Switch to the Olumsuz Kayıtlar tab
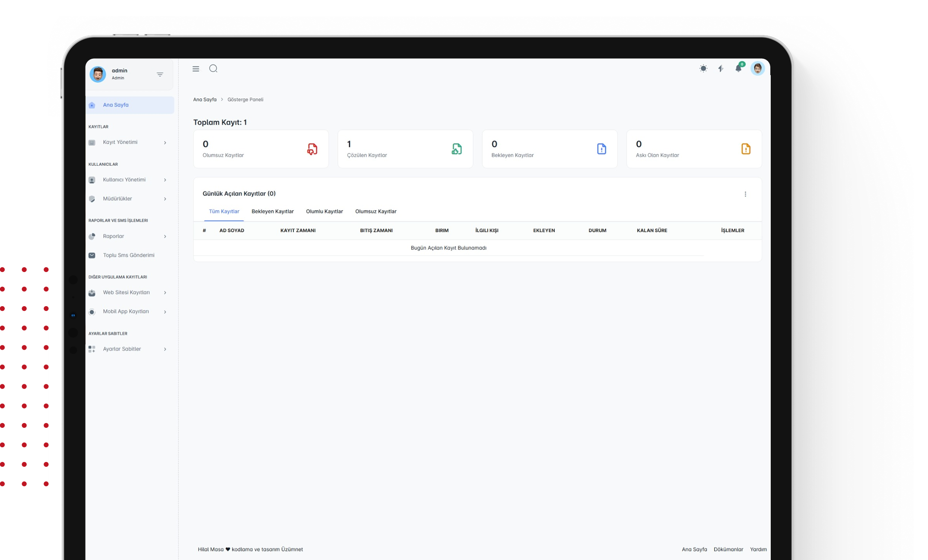Image resolution: width=928 pixels, height=560 pixels. click(376, 212)
